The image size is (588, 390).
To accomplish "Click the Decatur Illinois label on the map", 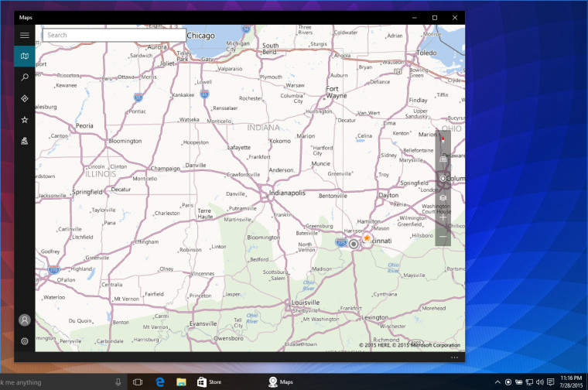I will 121,190.
